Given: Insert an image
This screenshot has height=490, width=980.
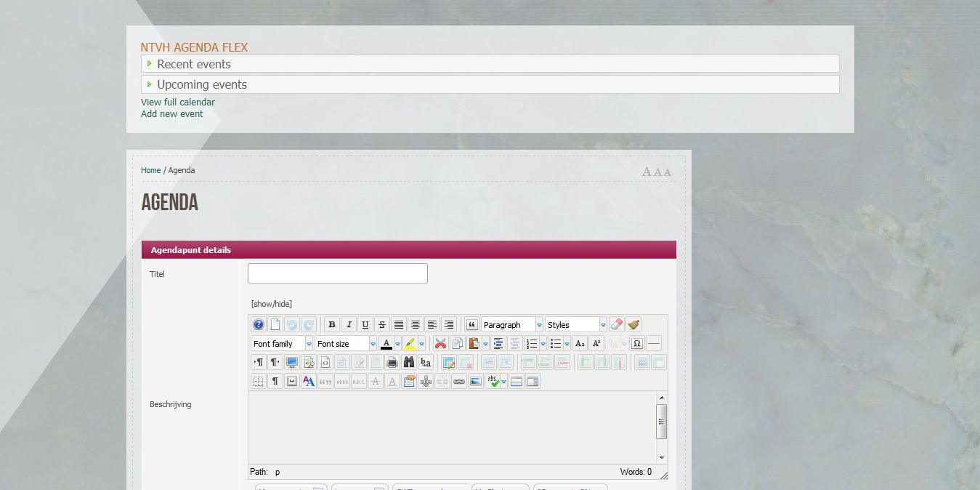Looking at the screenshot, I should 476,381.
